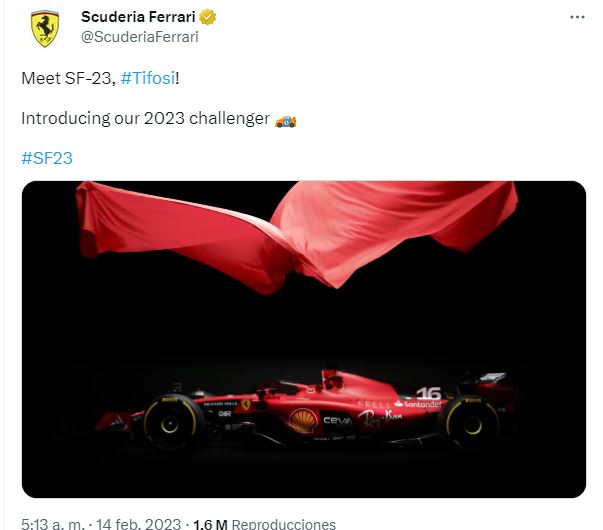Open the #SF23 hashtag link
Image resolution: width=603 pixels, height=530 pixels.
tap(46, 158)
